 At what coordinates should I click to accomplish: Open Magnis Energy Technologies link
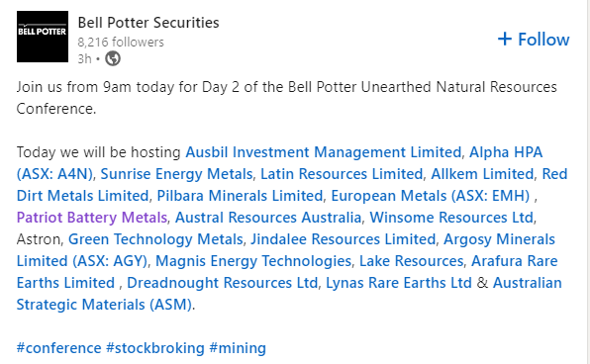click(253, 261)
